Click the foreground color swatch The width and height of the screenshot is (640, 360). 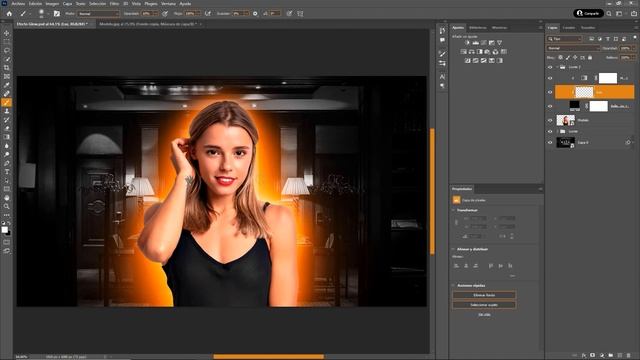pyautogui.click(x=4, y=230)
